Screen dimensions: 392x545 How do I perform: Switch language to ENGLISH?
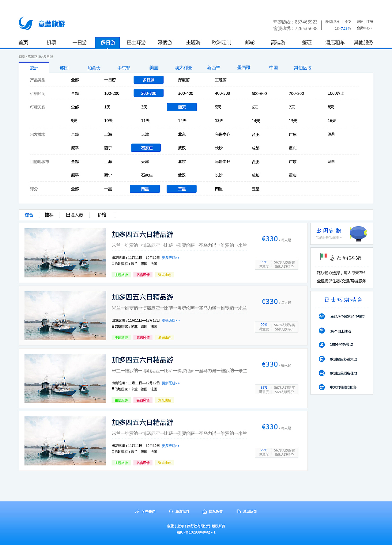(x=332, y=22)
